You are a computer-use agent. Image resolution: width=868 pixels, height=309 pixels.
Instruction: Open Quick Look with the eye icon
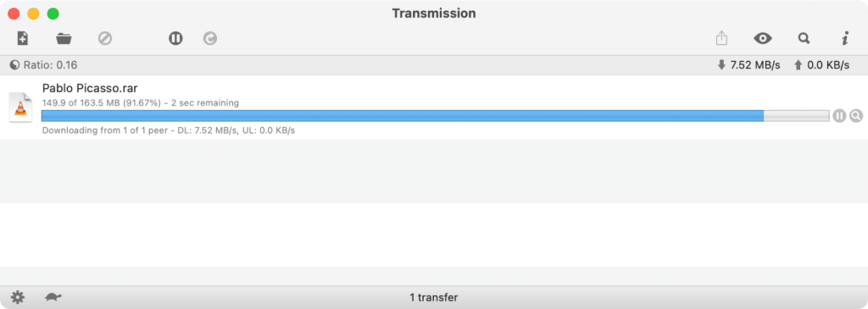click(x=763, y=38)
